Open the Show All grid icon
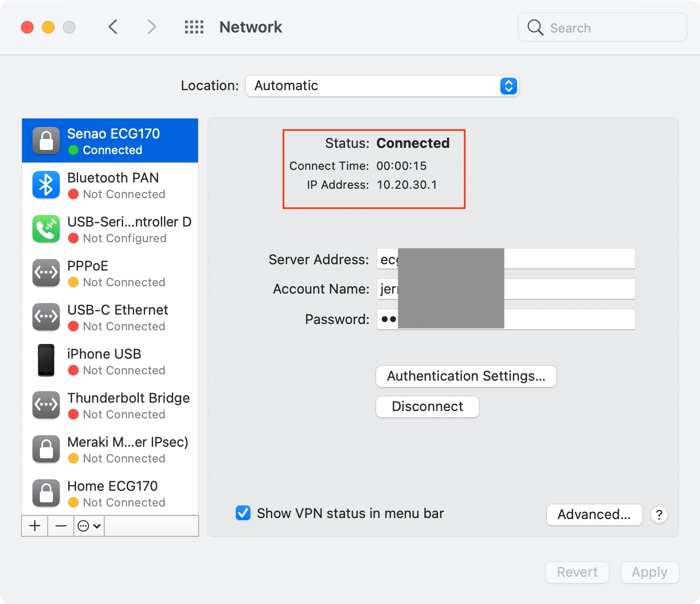 (x=194, y=27)
